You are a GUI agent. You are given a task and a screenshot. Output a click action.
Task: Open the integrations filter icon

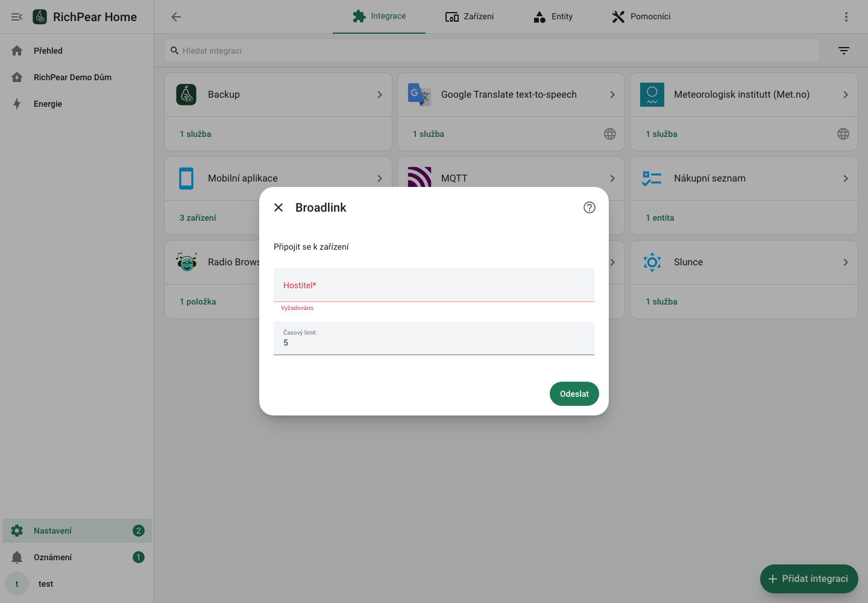tap(844, 51)
